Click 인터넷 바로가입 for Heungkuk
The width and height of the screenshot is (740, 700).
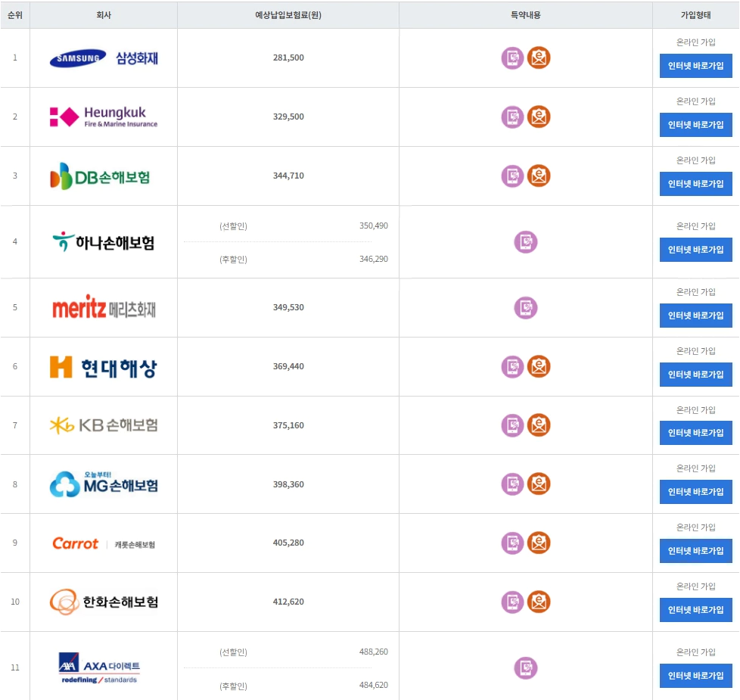click(695, 125)
